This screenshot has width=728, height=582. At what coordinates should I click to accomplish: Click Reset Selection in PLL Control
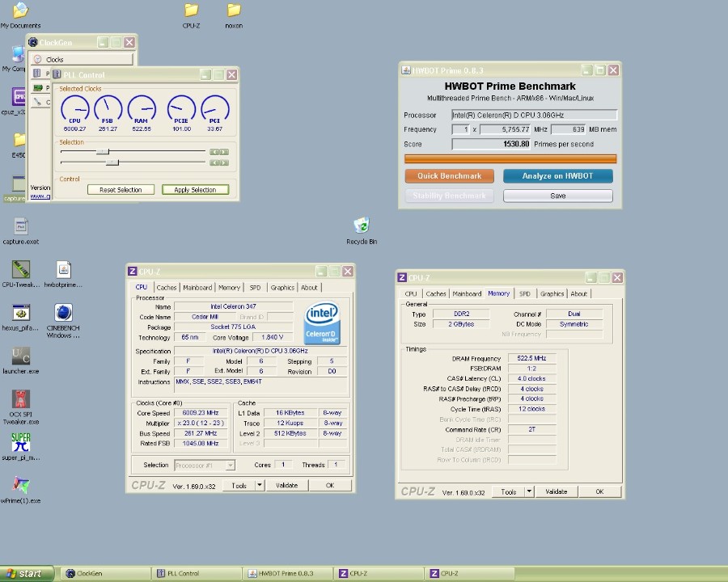[121, 190]
